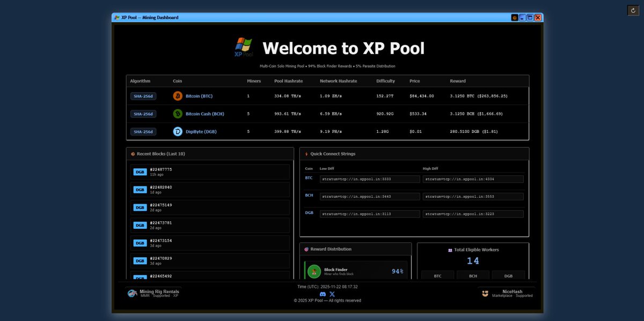This screenshot has width=644, height=321.
Task: Click the Bitcoin price $84,434.00
Action: coord(422,96)
